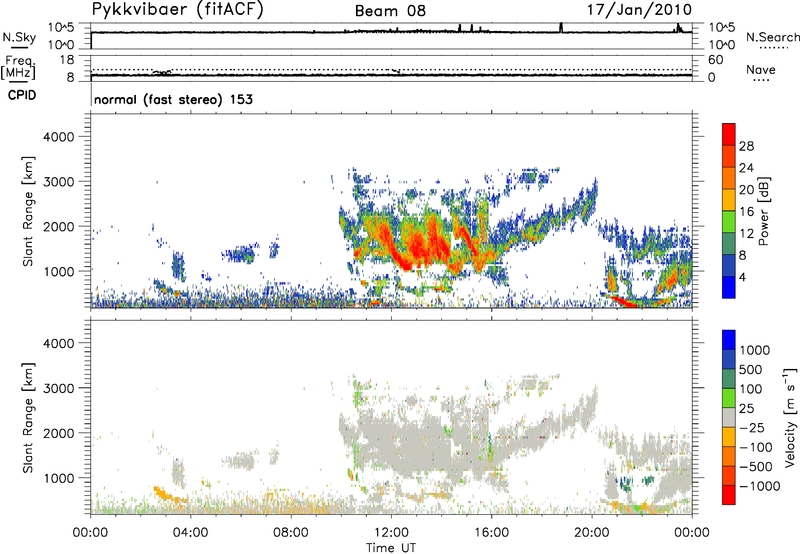This screenshot has height=554, width=800.
Task: Click the '28' tick on the Power colorbar
Action: [746, 146]
